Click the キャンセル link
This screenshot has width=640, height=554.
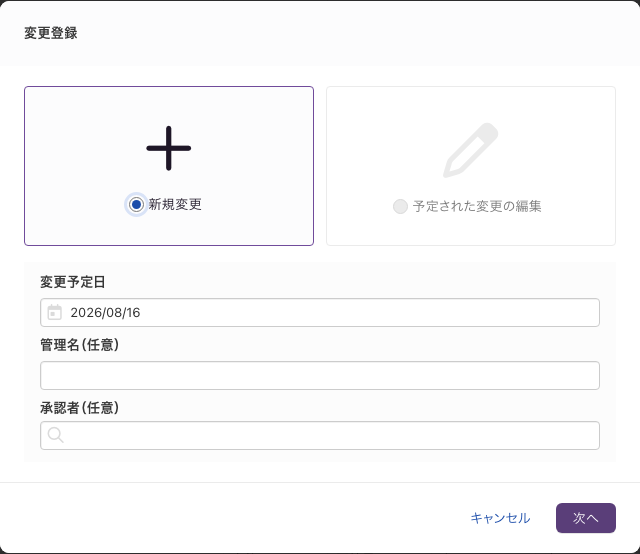point(500,518)
